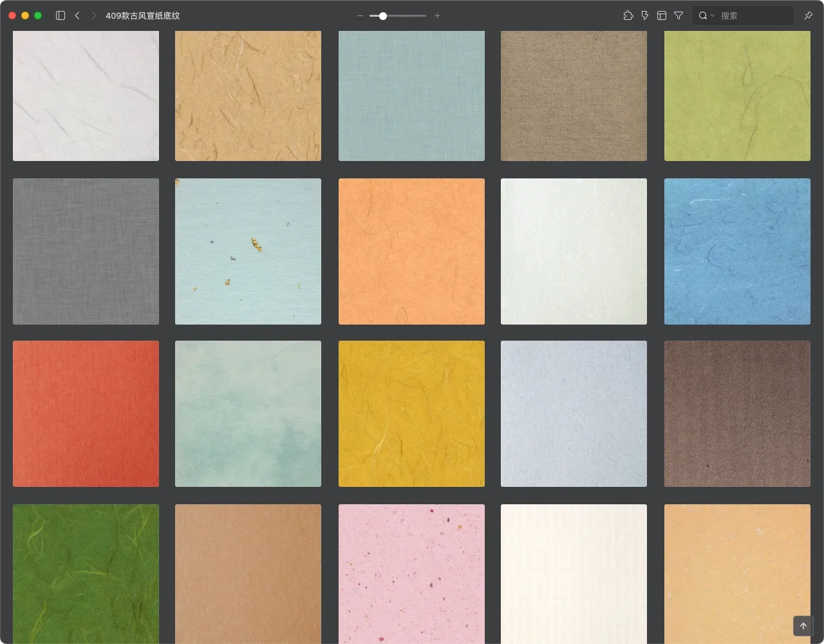Select the pink speckled paper texture
The image size is (824, 644).
(x=411, y=573)
